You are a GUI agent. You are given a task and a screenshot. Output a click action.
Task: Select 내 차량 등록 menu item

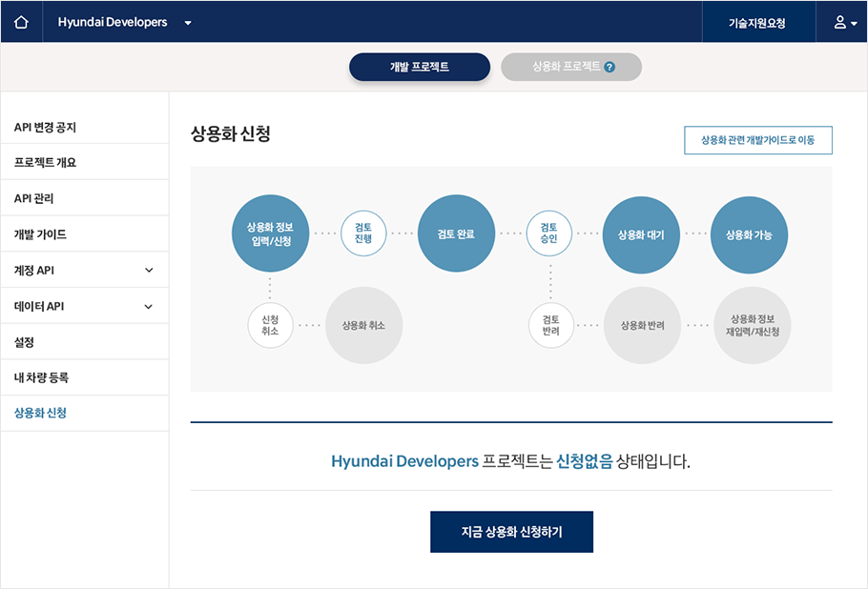click(85, 377)
